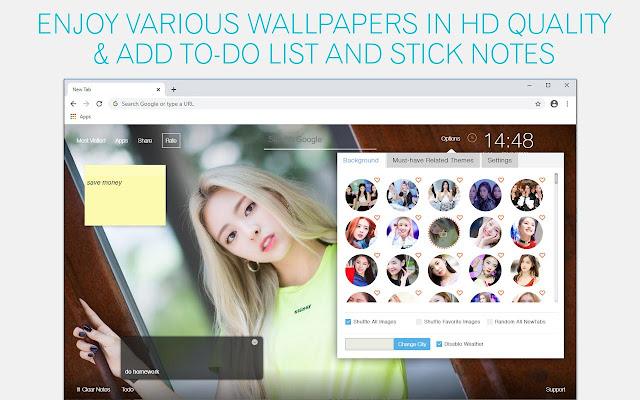The height and width of the screenshot is (400, 640).
Task: Click the city name input box
Action: [369, 344]
